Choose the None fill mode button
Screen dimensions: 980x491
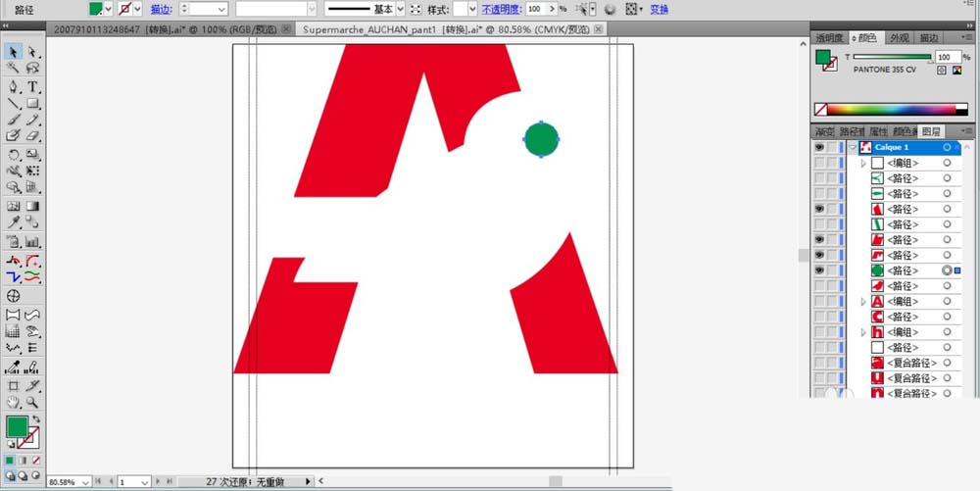[36, 461]
